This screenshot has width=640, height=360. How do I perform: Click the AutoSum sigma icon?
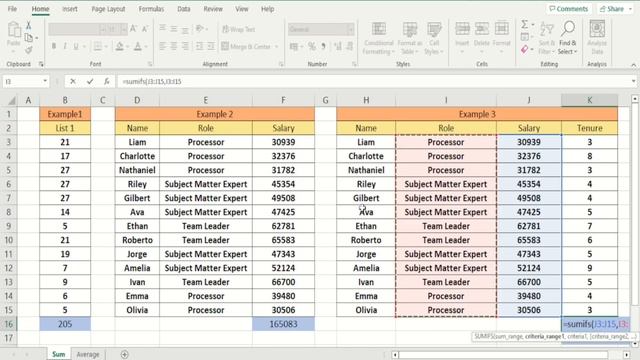pos(524,24)
